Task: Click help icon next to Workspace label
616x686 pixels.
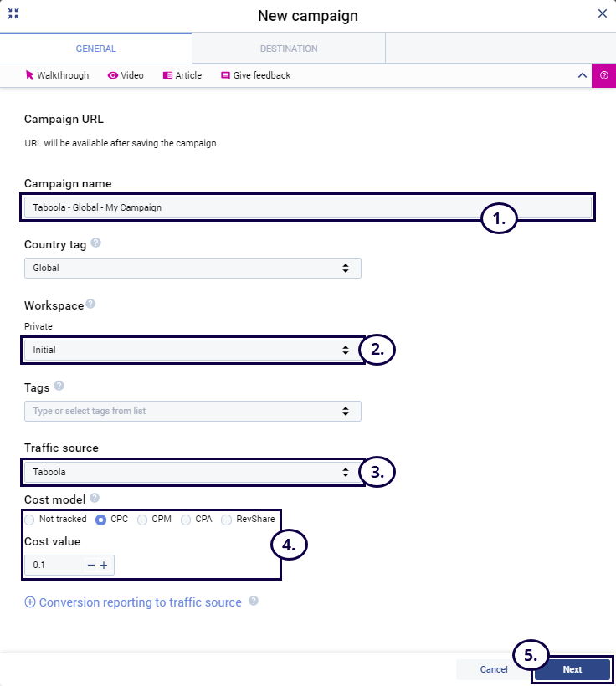Action: coord(90,305)
